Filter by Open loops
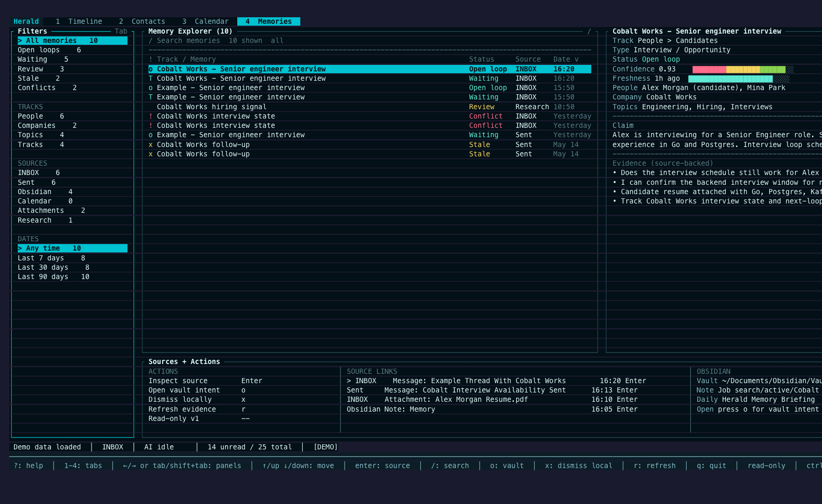This screenshot has height=504, width=822. [49, 50]
